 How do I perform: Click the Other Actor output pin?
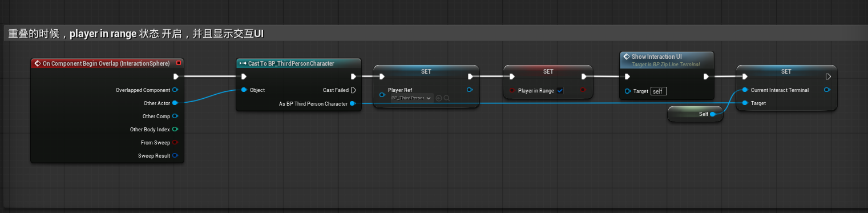coord(175,103)
